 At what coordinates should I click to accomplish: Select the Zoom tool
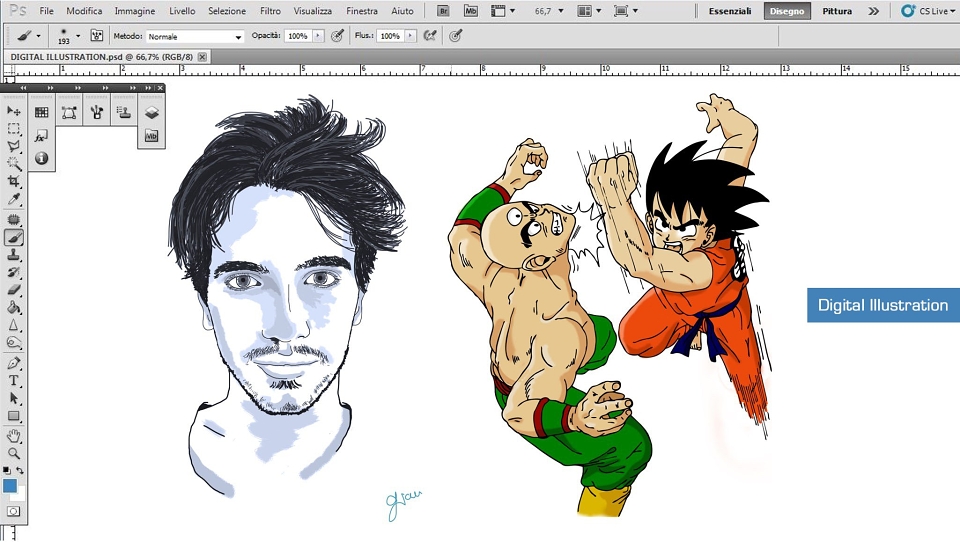(13, 454)
